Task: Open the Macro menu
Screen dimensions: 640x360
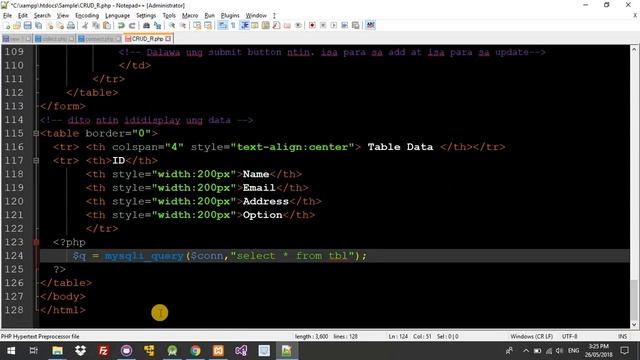Action: click(x=190, y=16)
